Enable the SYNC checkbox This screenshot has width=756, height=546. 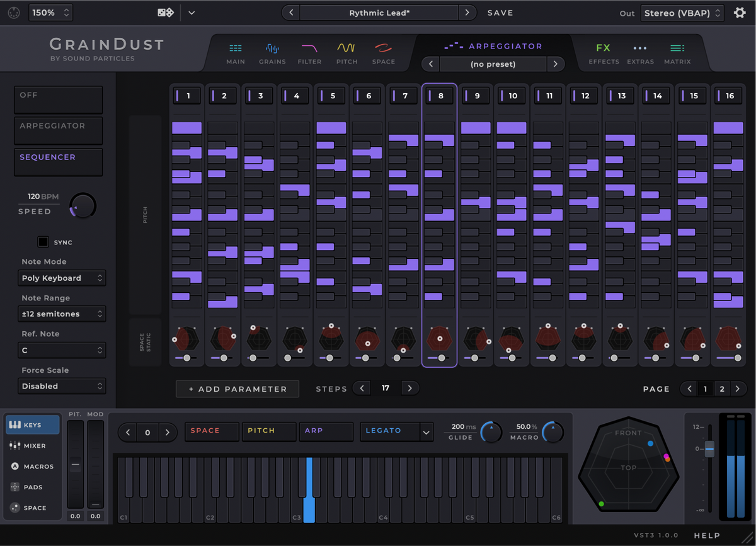(43, 241)
